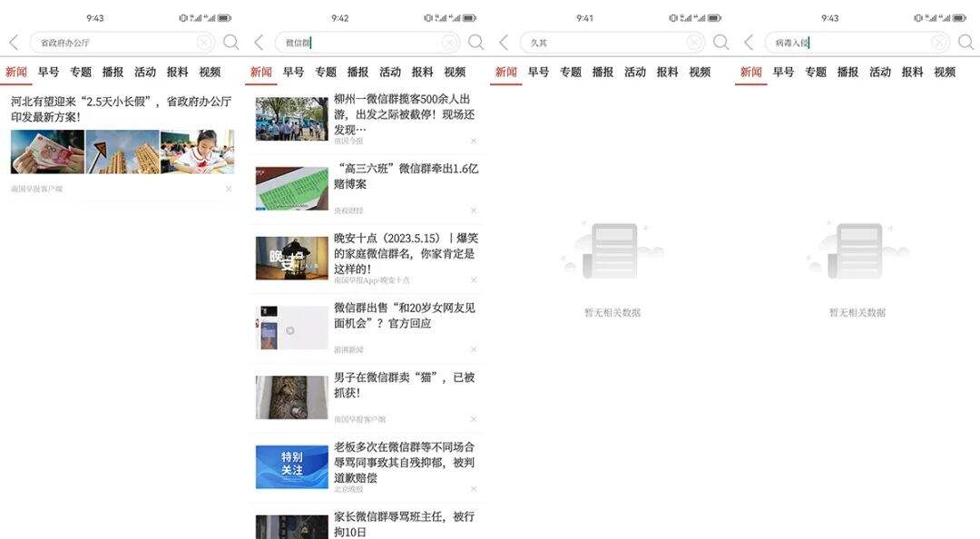The width and height of the screenshot is (980, 539).
Task: Open article 高三六班微信群牵出1.6亿赌博案
Action: click(x=407, y=176)
